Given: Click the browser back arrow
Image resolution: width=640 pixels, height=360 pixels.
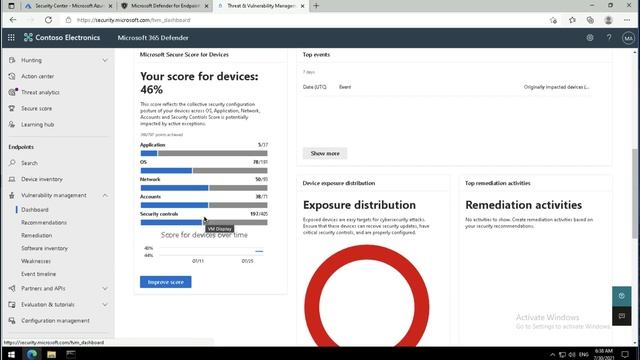Looking at the screenshot, I should point(13,20).
